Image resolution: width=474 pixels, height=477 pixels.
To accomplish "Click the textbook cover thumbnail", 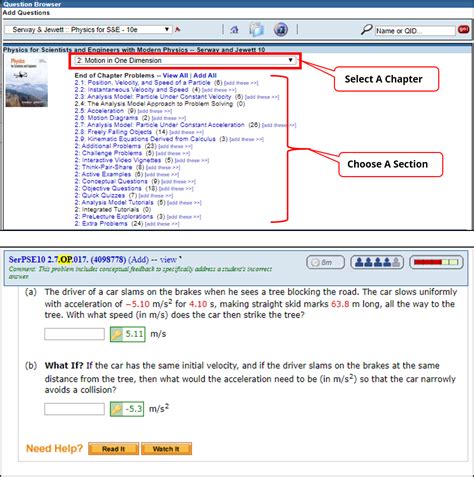I will (27, 82).
